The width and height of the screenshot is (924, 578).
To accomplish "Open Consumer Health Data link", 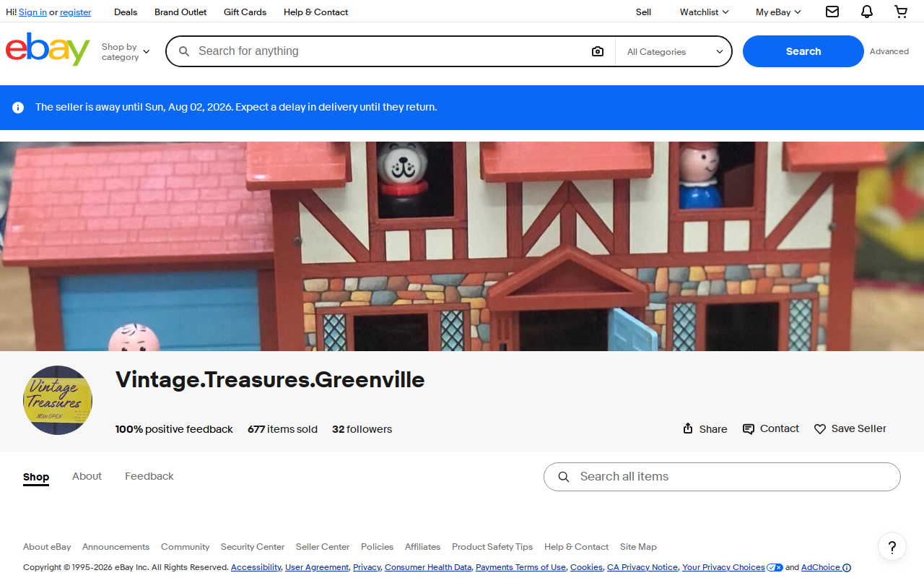I will pos(428,568).
